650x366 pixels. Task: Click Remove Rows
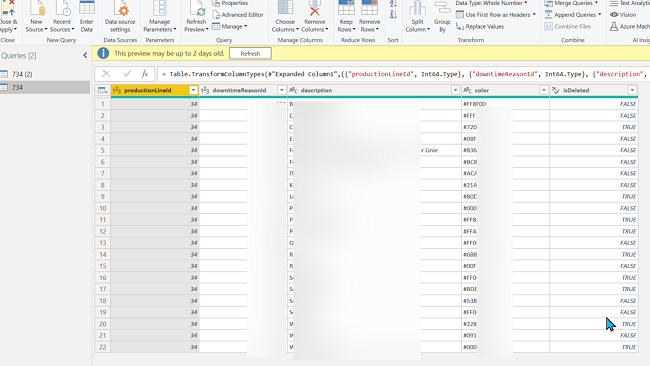[369, 17]
